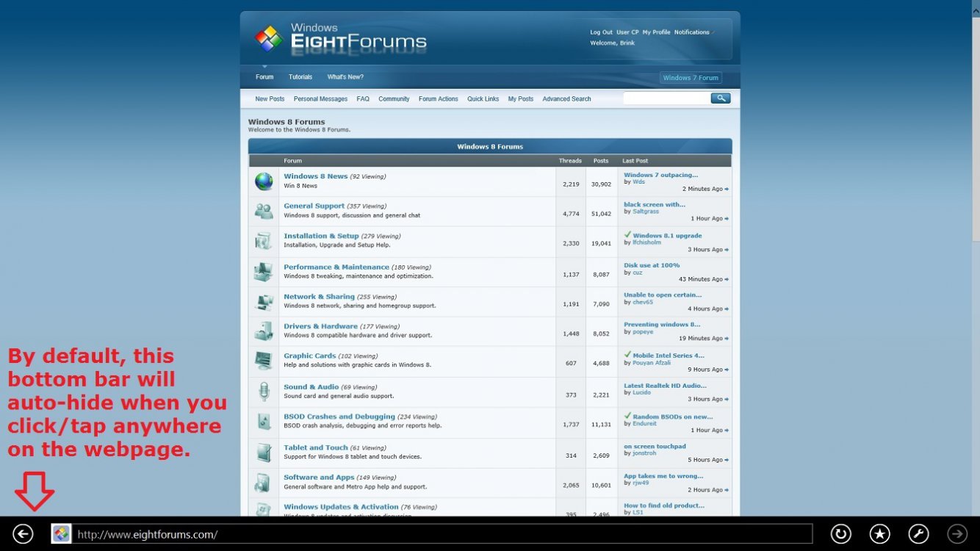Open the Tutorials tab
The image size is (980, 551).
[x=300, y=77]
